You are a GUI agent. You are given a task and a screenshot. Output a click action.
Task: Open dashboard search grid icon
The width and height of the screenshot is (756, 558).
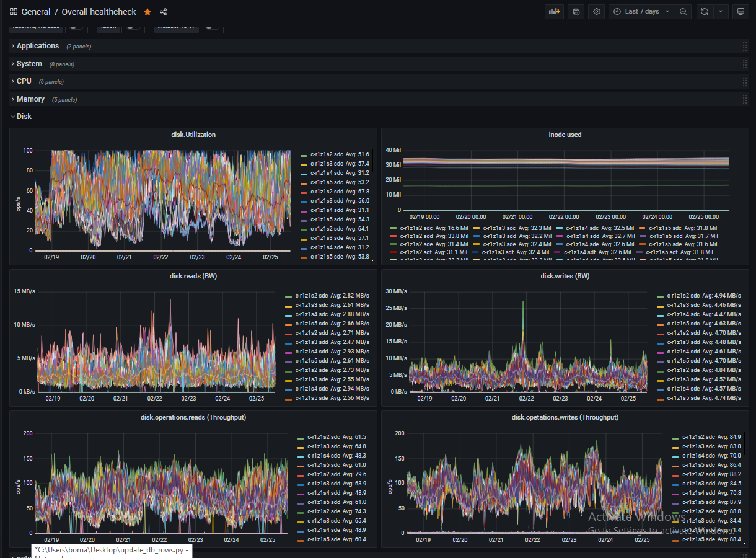(x=14, y=12)
